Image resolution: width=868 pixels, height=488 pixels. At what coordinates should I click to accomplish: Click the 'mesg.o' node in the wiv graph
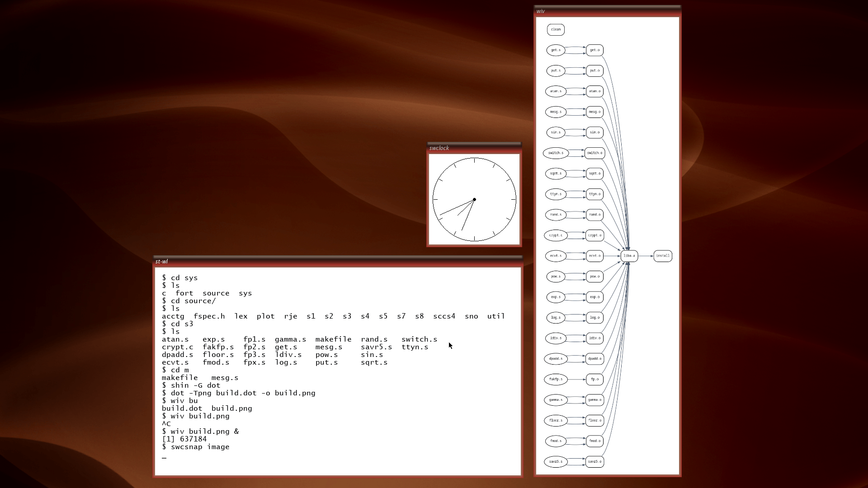pos(594,112)
